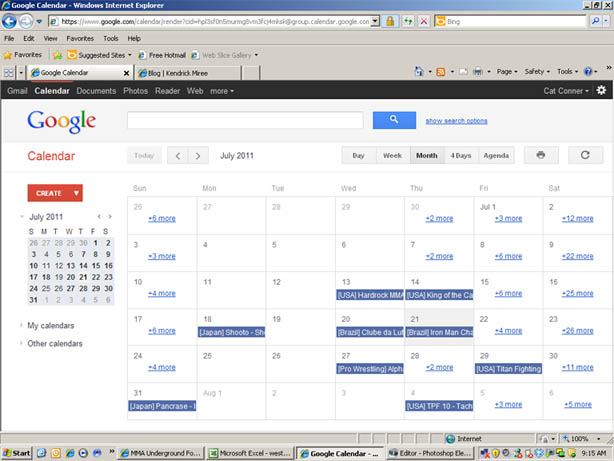
Task: Click the browser Back arrow button
Action: (x=9, y=21)
